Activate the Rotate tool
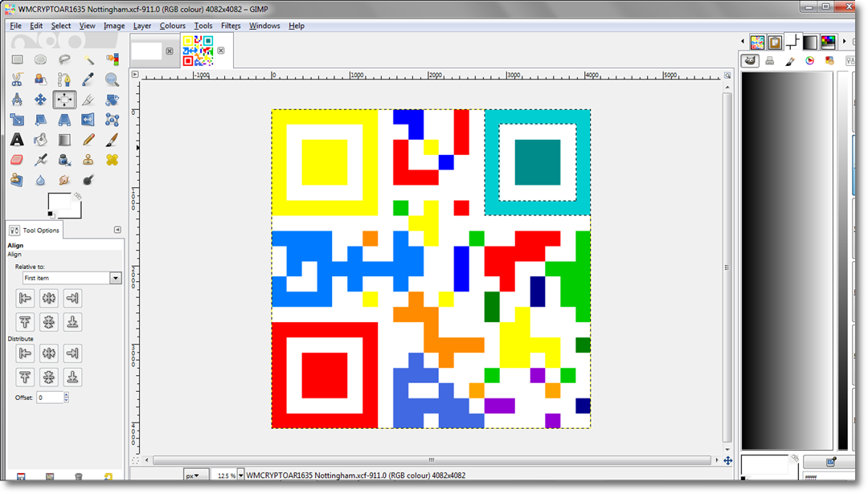868x494 pixels. 112,100
